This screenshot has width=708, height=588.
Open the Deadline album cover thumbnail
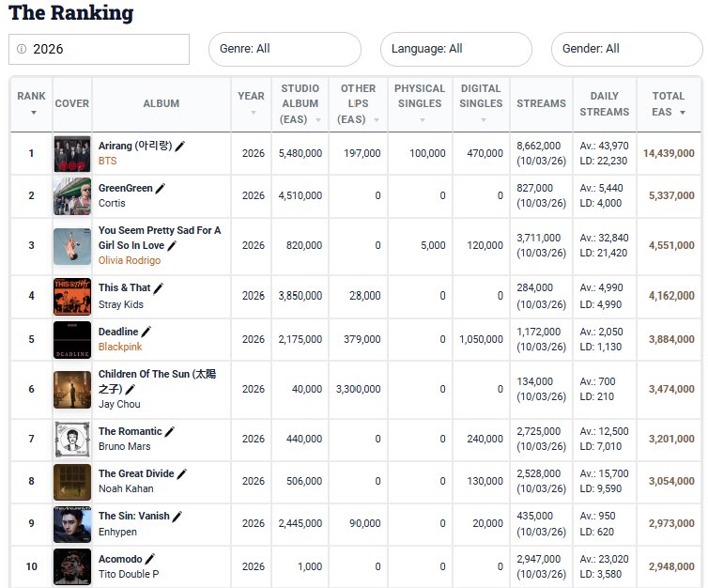(72, 340)
